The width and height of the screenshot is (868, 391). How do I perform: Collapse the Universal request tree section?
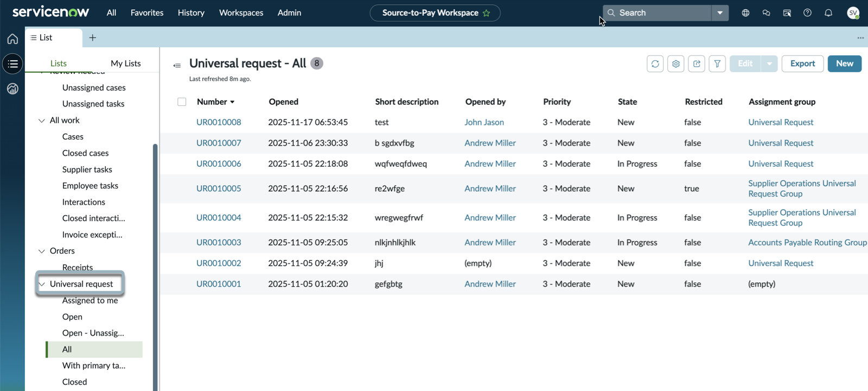pos(42,284)
